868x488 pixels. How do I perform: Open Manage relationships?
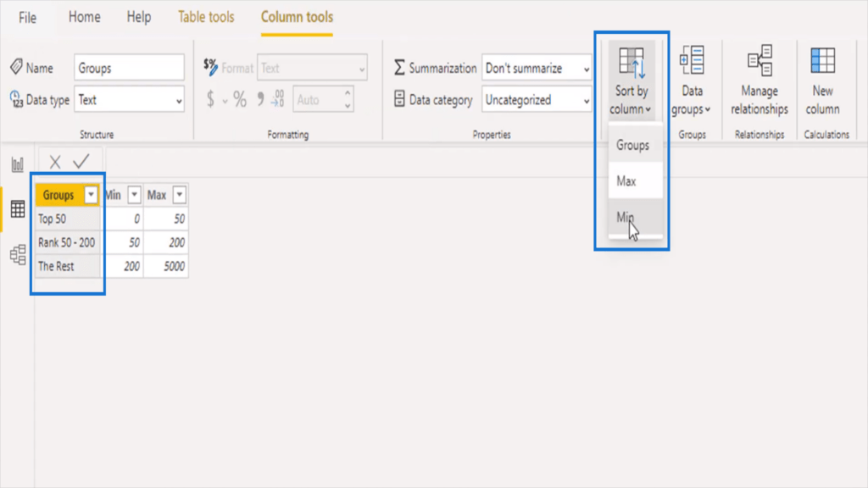pos(759,80)
